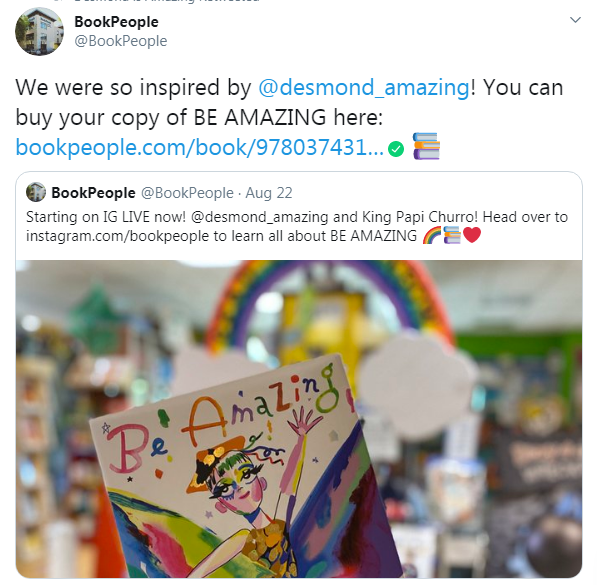This screenshot has width=597, height=585.
Task: Click the @BookPeople handle under the name
Action: point(120,41)
